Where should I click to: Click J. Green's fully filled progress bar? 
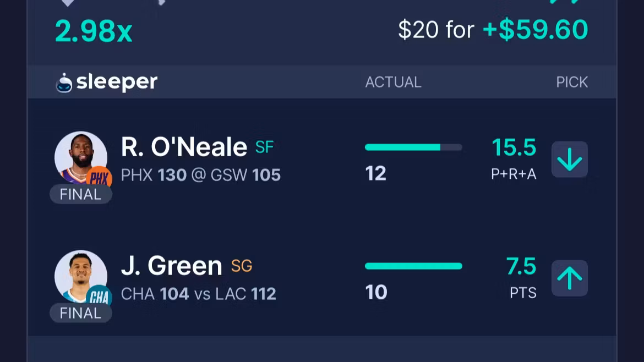click(413, 266)
